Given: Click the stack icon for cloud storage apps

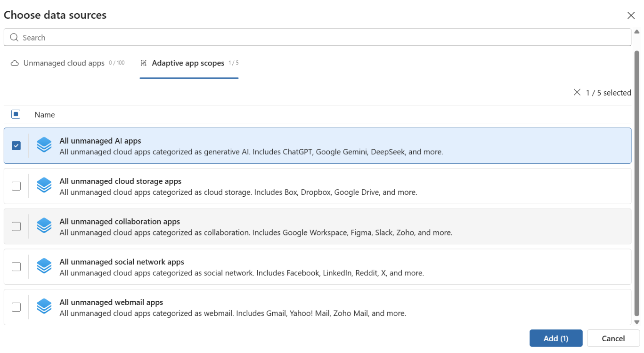Looking at the screenshot, I should (44, 186).
